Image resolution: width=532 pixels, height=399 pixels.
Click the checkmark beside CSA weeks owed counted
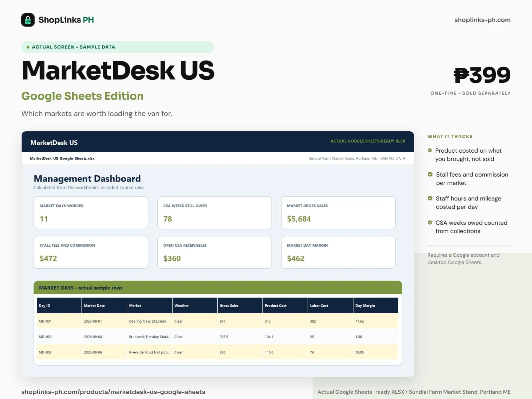(x=430, y=222)
